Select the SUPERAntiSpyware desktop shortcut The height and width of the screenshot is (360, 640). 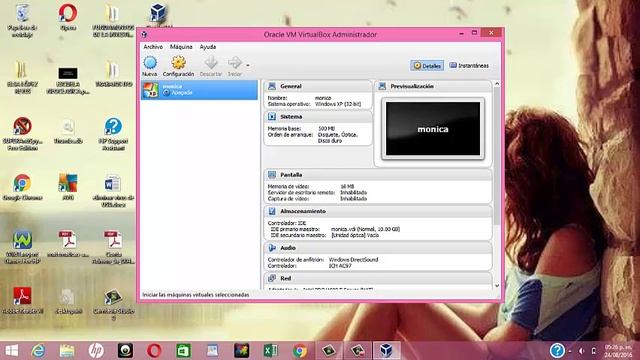(22, 133)
